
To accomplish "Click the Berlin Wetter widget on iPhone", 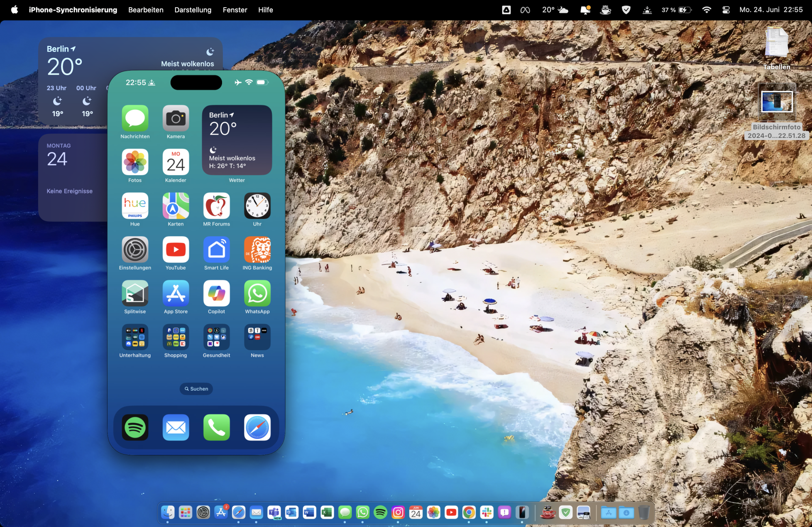I will point(237,140).
